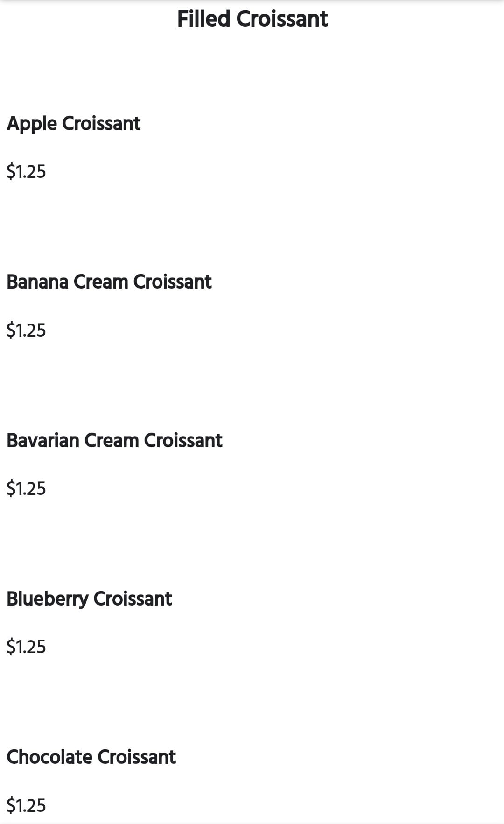This screenshot has width=504, height=824.
Task: Tap the Bavarian cream pastry name
Action: [x=114, y=441]
